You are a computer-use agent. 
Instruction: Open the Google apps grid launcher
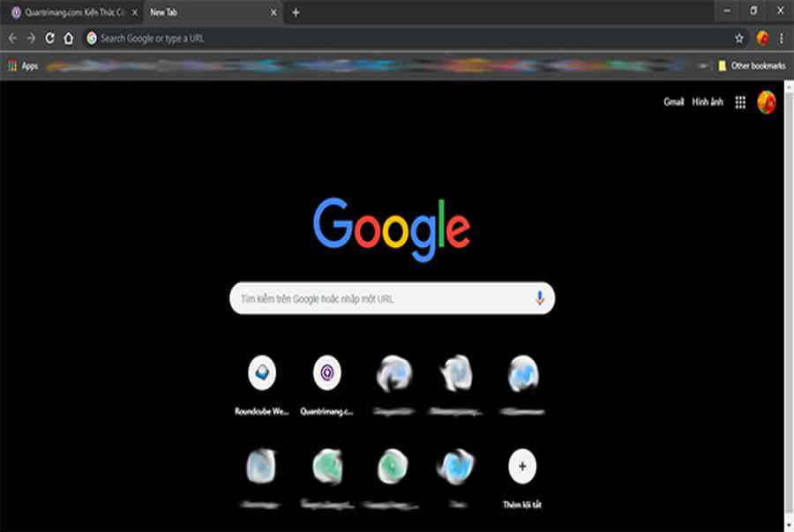click(740, 102)
